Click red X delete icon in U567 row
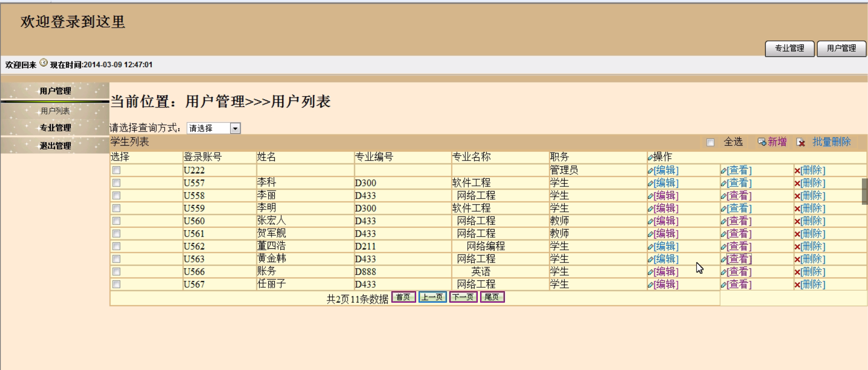The width and height of the screenshot is (868, 370). coord(797,285)
